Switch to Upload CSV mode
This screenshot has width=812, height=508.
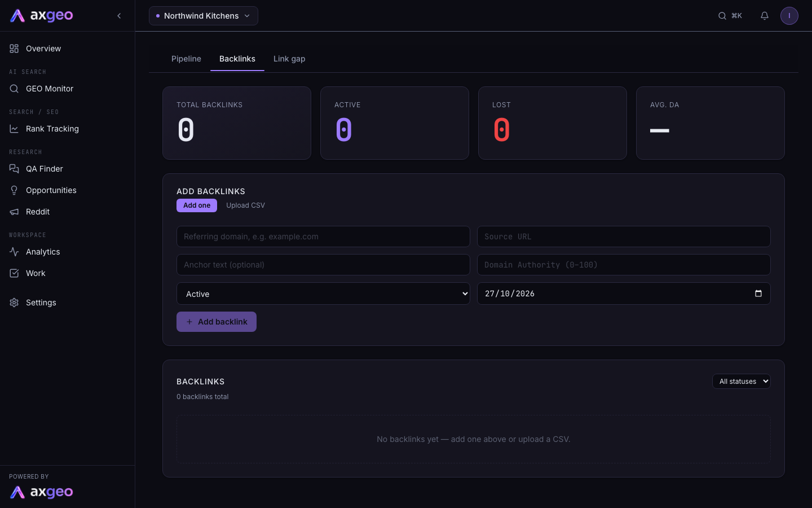(245, 205)
